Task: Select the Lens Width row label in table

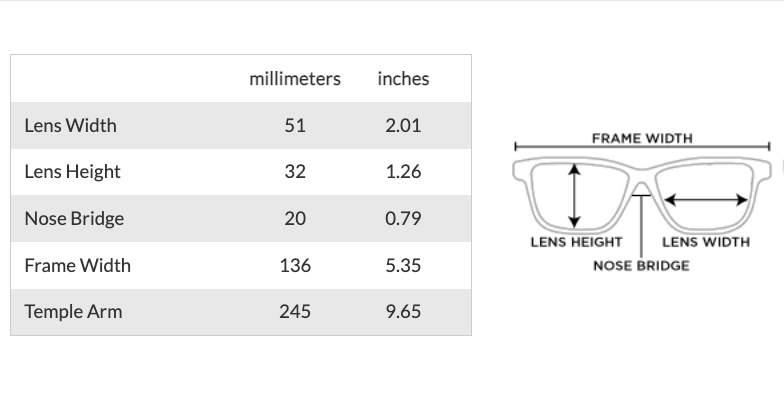Action: tap(70, 125)
